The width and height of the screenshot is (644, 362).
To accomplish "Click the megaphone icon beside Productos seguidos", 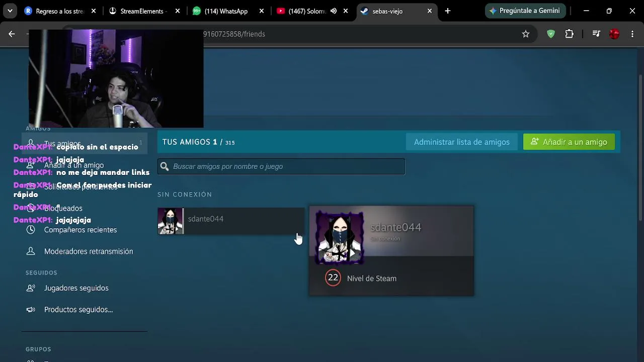I will [x=31, y=310].
